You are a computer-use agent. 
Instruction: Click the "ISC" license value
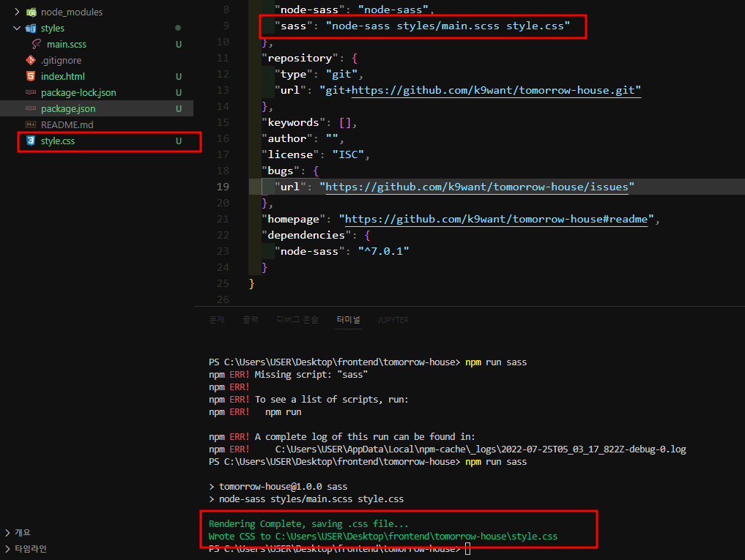tap(348, 155)
